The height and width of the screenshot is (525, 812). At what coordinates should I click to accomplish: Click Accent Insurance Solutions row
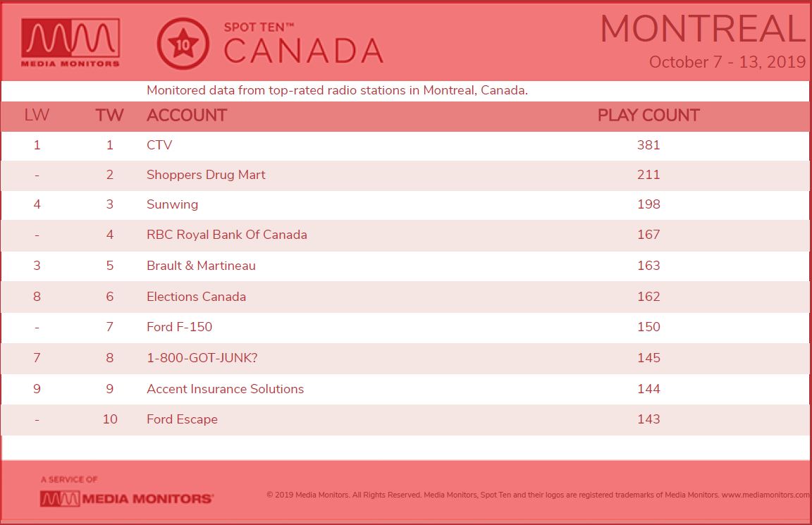coord(405,389)
